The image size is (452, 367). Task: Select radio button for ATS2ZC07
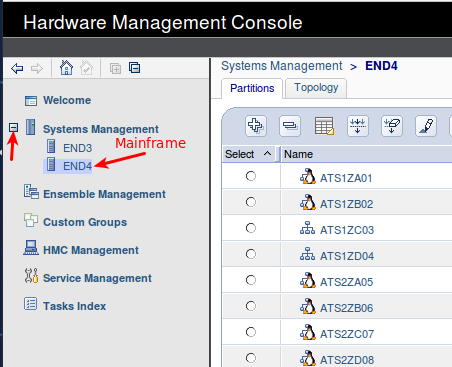tap(251, 332)
